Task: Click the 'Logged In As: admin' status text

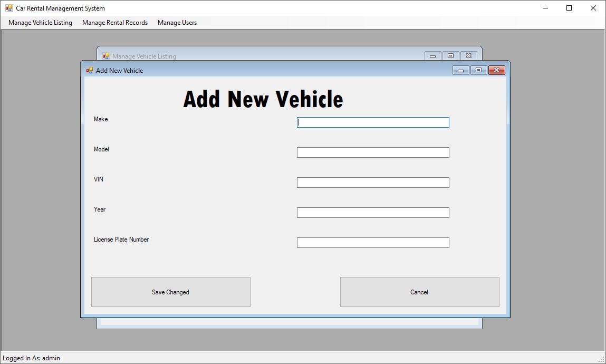Action: tap(31, 358)
